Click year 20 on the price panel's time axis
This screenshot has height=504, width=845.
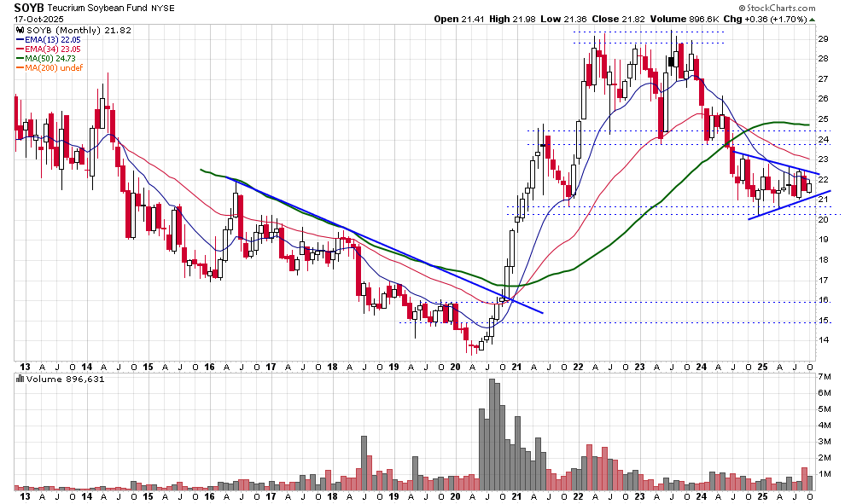pos(456,368)
